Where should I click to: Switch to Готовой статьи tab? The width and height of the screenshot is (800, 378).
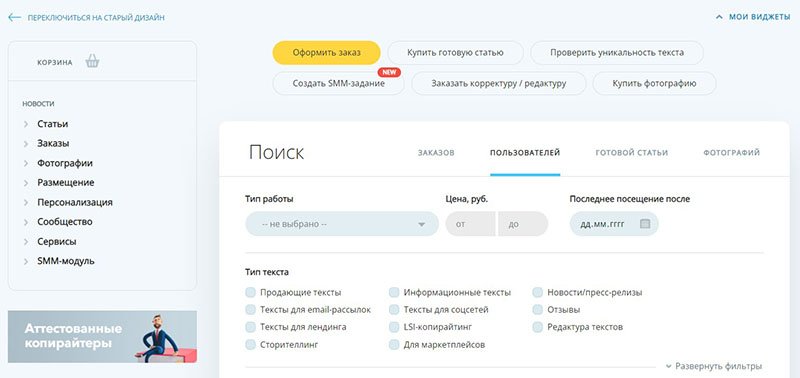pos(632,153)
